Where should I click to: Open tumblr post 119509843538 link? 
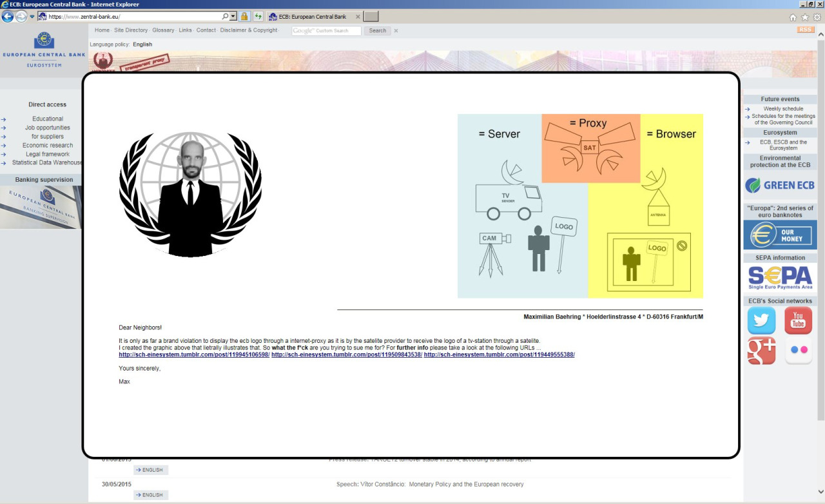coord(347,354)
